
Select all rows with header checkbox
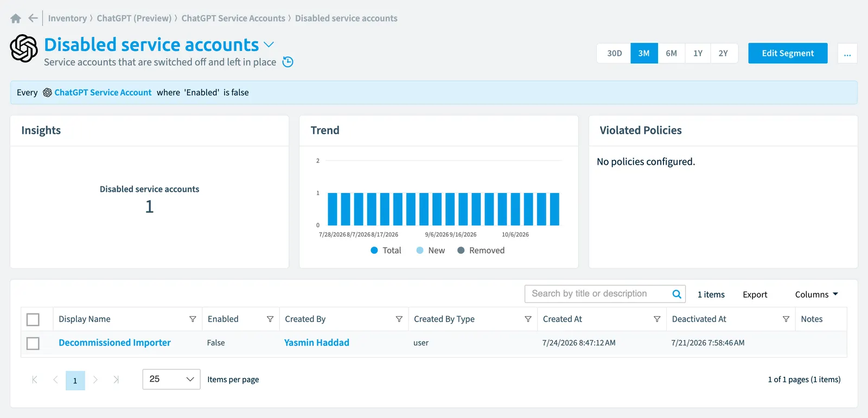click(x=33, y=320)
